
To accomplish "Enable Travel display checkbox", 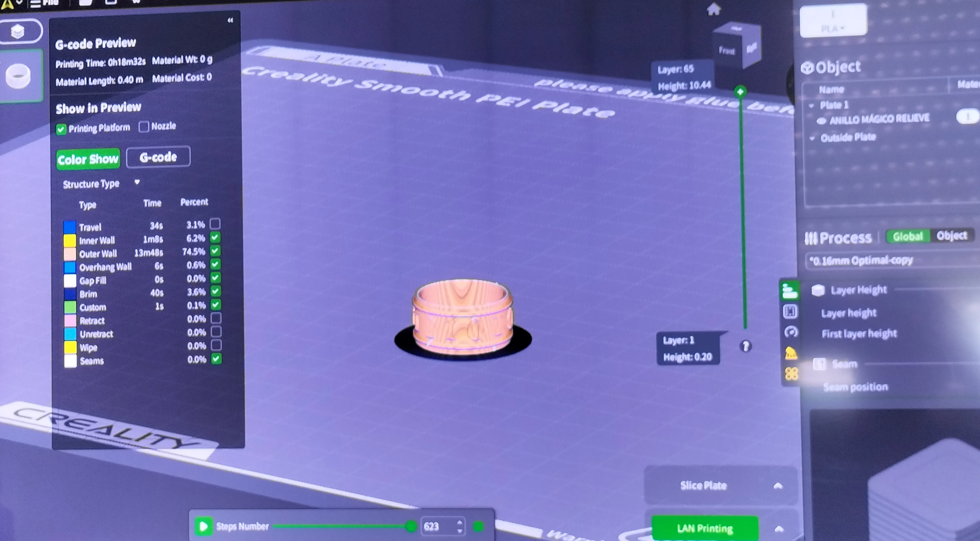I will tap(215, 224).
